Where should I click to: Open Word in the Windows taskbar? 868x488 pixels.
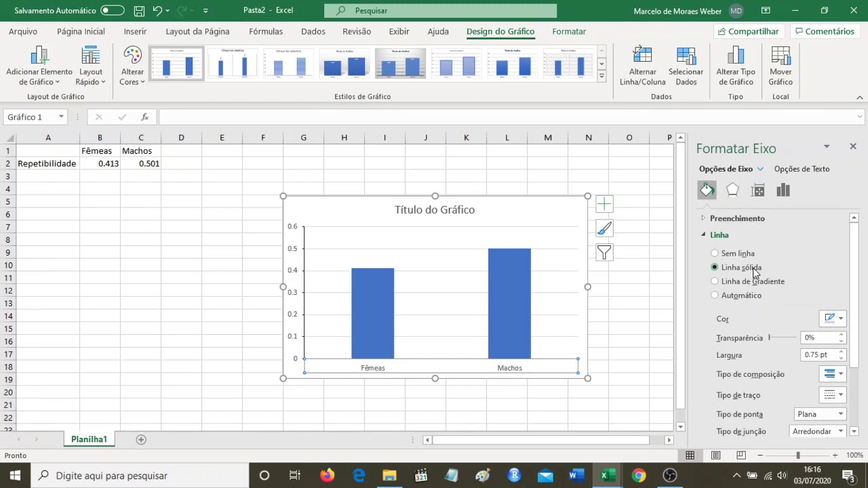coord(576,475)
